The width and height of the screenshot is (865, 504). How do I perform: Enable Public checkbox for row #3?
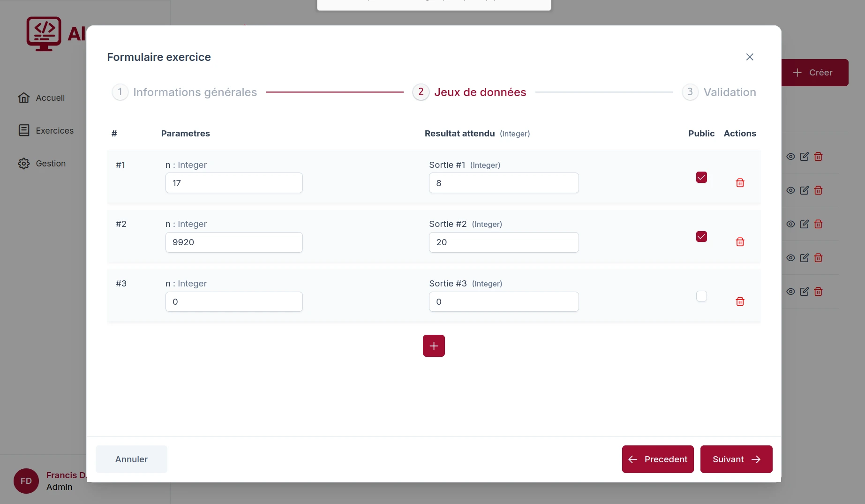[x=701, y=296]
